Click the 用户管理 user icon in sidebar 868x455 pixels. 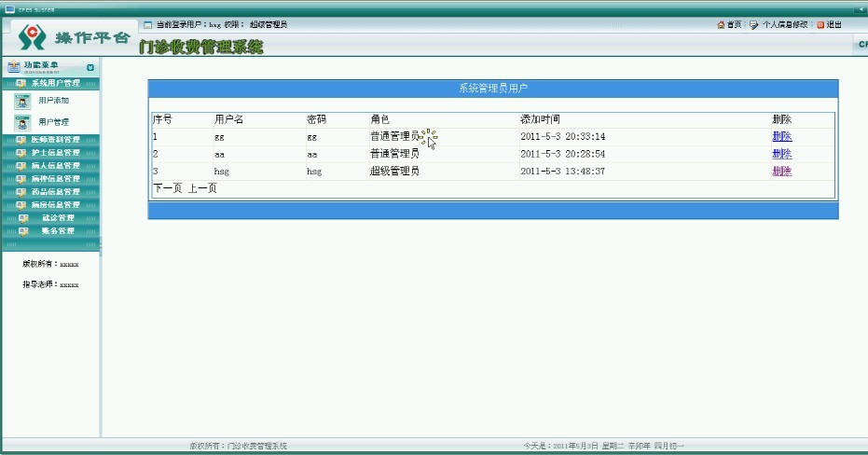pos(21,122)
